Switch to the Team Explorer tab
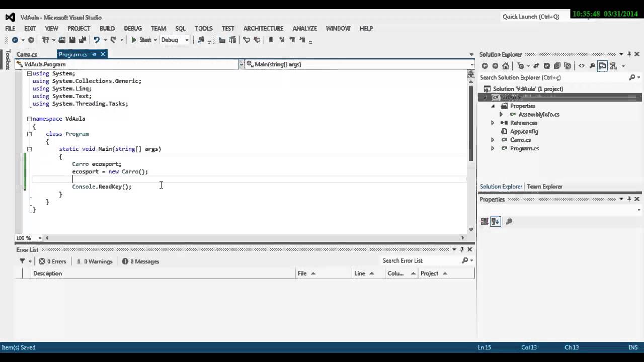Image resolution: width=644 pixels, height=362 pixels. click(x=544, y=187)
